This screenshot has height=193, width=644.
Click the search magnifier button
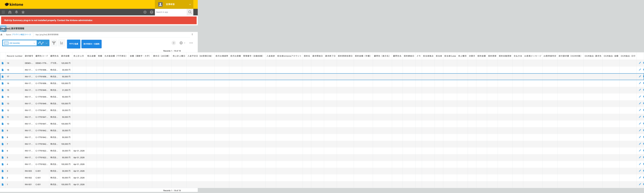click(190, 12)
